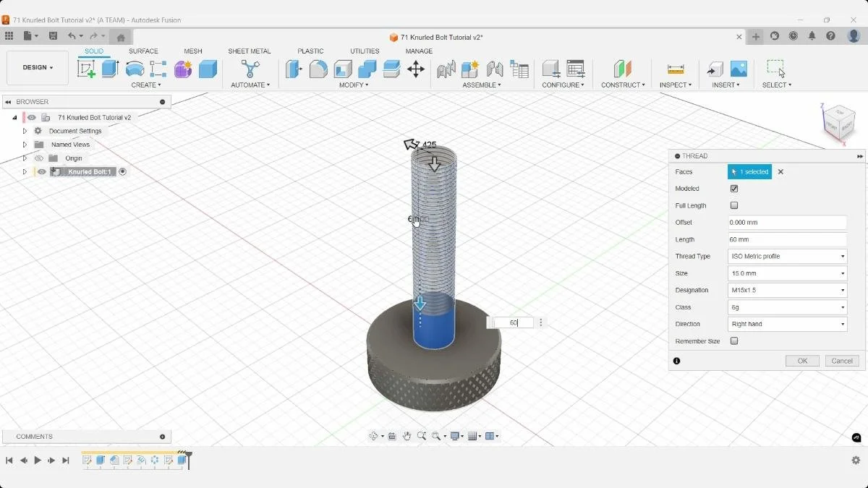The height and width of the screenshot is (488, 868).
Task: Expand Document Settings tree node
Action: pyautogui.click(x=25, y=131)
